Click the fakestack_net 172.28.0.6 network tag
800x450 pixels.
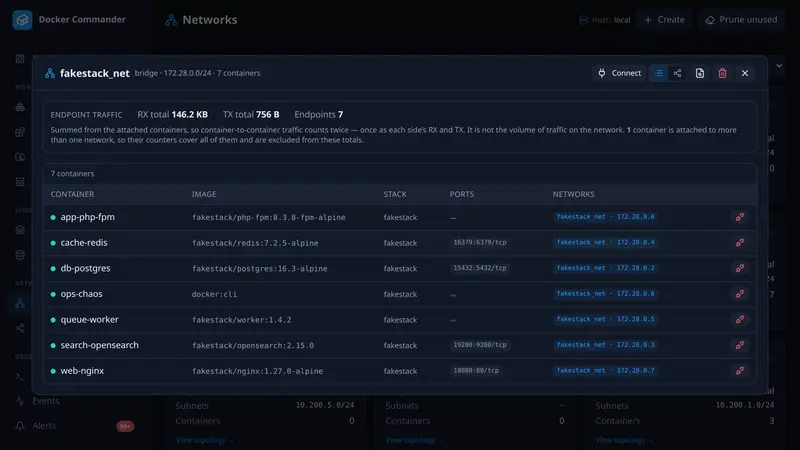click(606, 217)
